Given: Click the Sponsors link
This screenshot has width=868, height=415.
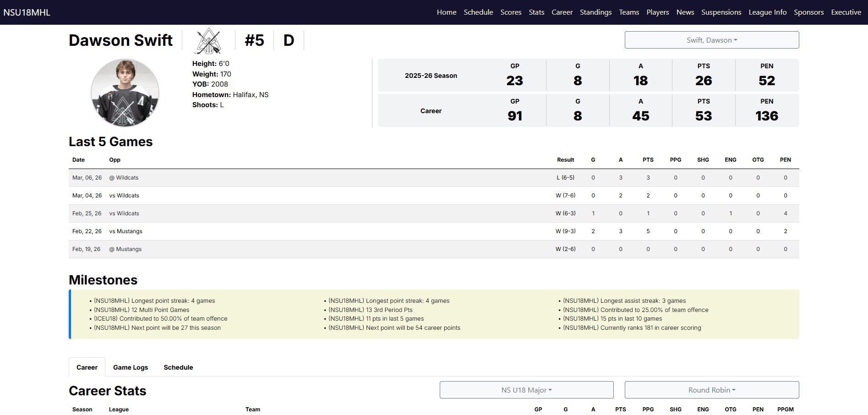Looking at the screenshot, I should (x=808, y=12).
